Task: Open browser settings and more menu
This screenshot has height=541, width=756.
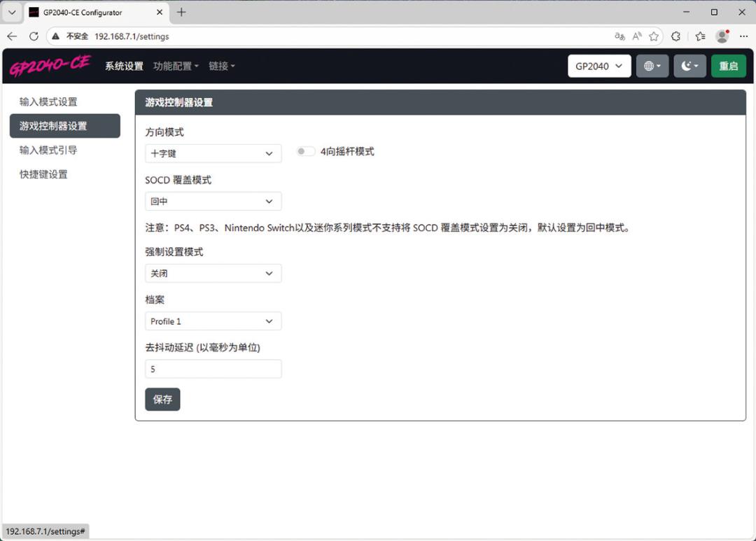Action: point(743,36)
